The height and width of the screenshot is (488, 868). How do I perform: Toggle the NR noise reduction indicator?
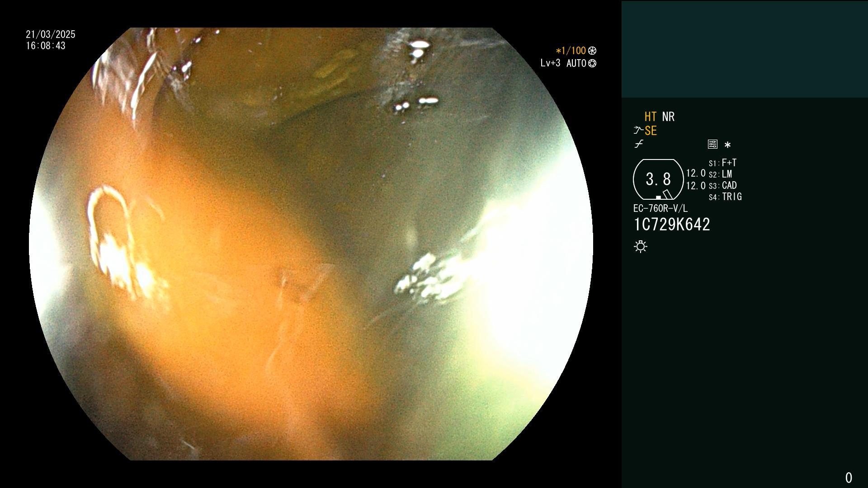[668, 117]
